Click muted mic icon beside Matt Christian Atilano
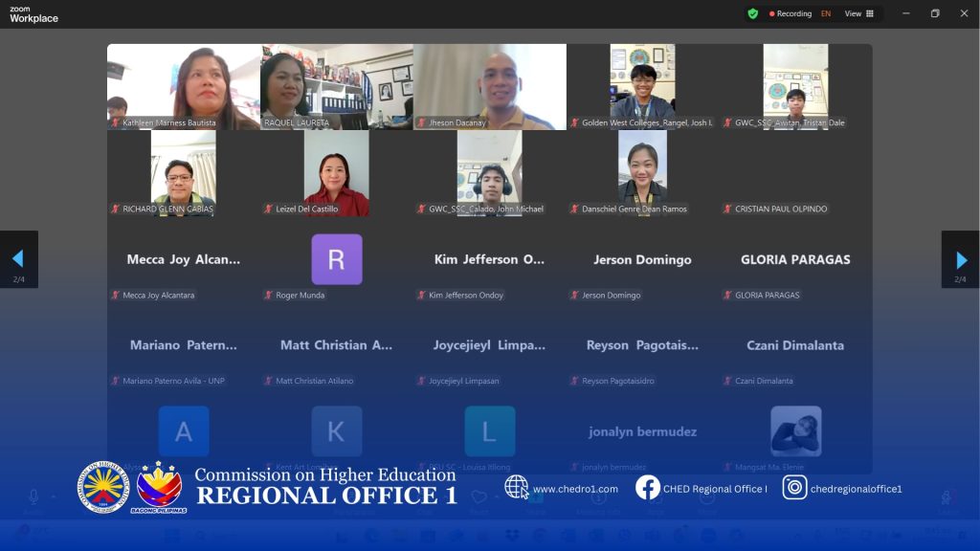Screen dimensions: 980x551 (x=268, y=381)
